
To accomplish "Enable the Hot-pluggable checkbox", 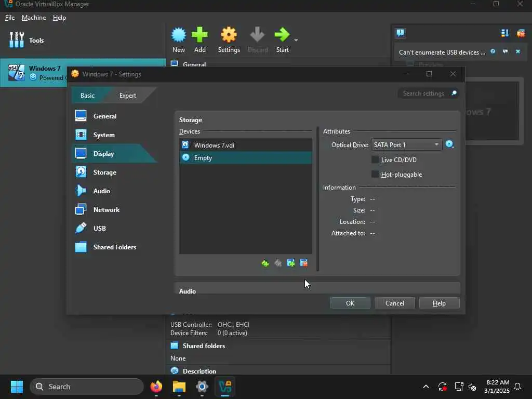I will point(375,174).
